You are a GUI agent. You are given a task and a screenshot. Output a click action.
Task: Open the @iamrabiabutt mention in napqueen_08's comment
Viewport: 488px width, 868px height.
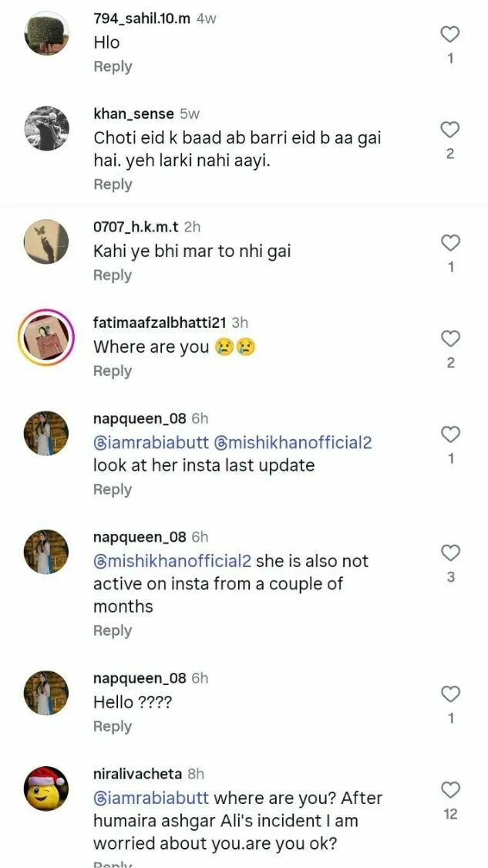point(151,443)
